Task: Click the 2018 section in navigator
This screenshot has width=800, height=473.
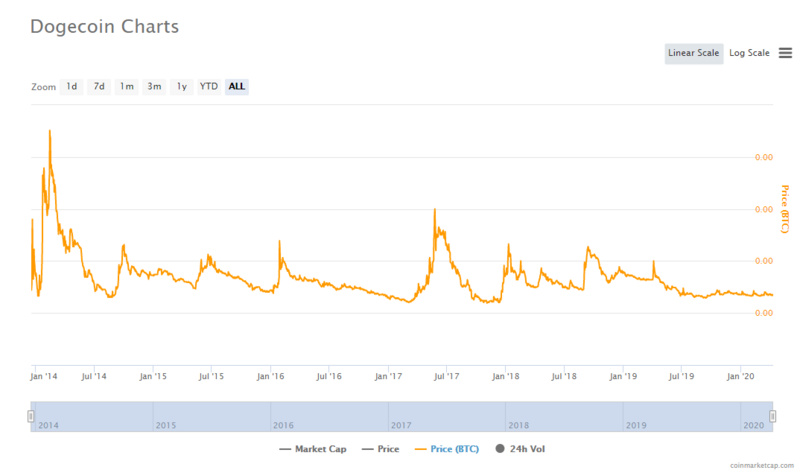Action: point(564,416)
